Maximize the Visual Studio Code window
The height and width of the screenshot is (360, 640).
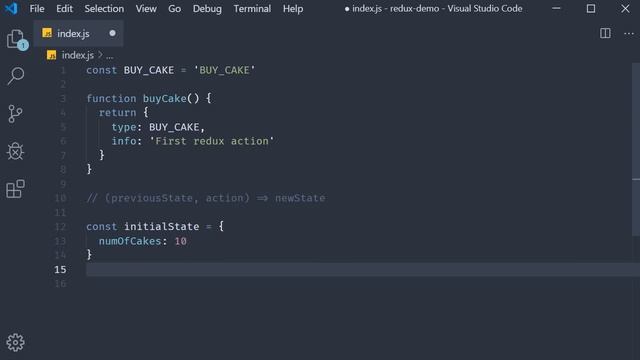(591, 9)
